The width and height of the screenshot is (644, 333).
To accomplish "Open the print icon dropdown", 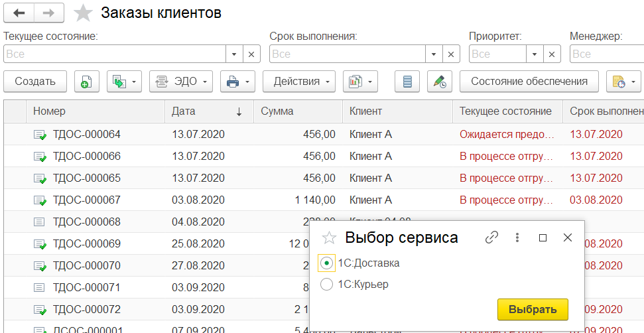I will 238,82.
